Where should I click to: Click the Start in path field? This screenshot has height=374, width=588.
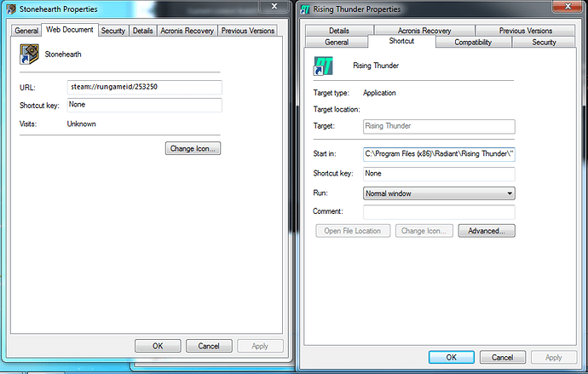pos(439,154)
